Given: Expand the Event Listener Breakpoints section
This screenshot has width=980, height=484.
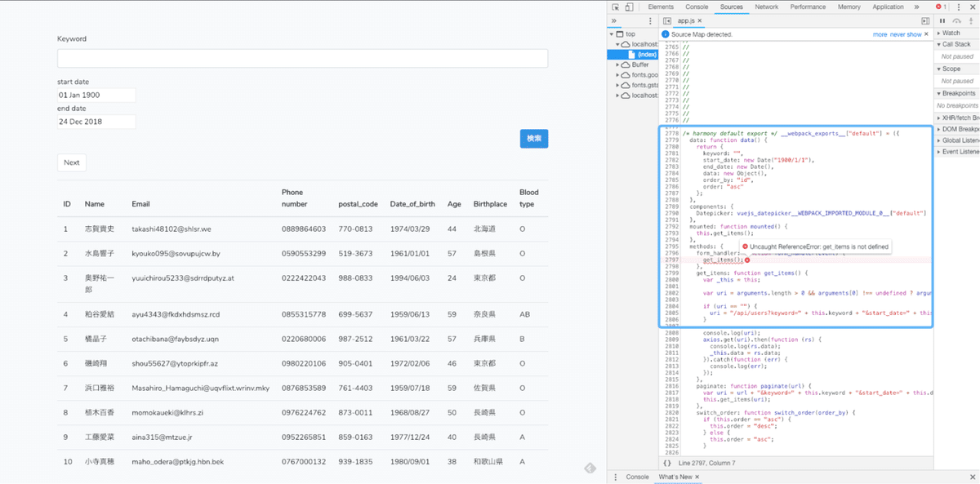Looking at the screenshot, I should 957,152.
